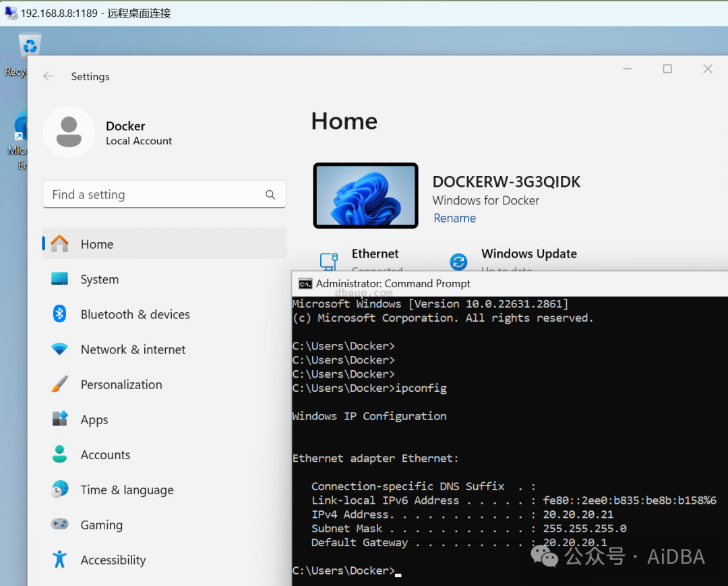Screen dimensions: 728x586
Task: Open System settings category
Action: [x=164, y=279]
